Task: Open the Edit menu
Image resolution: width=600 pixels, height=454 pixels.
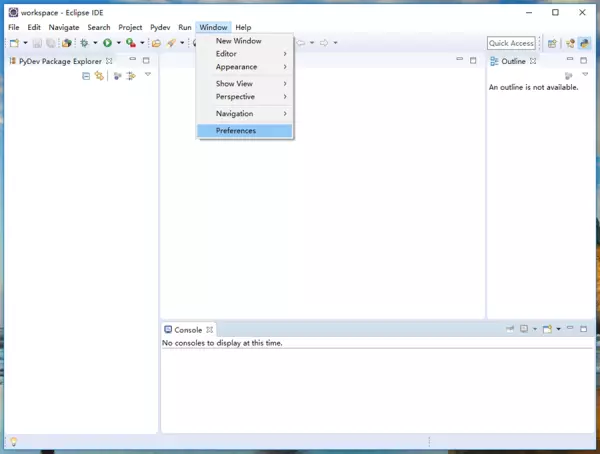Action: (x=34, y=27)
